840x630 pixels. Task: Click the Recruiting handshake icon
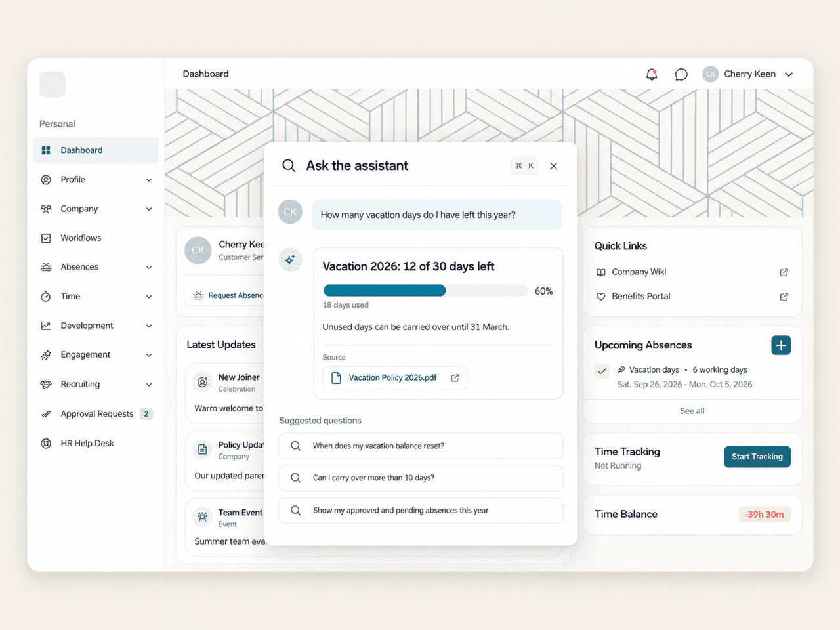coord(46,385)
